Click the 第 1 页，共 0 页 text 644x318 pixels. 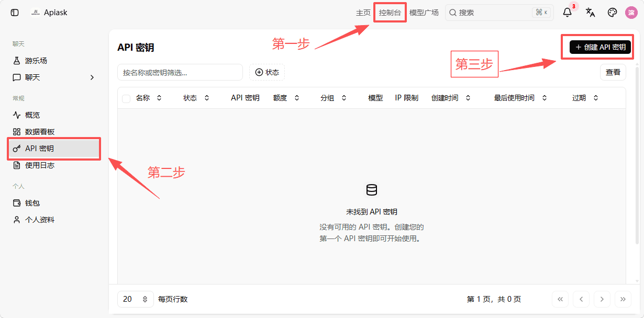[494, 299]
